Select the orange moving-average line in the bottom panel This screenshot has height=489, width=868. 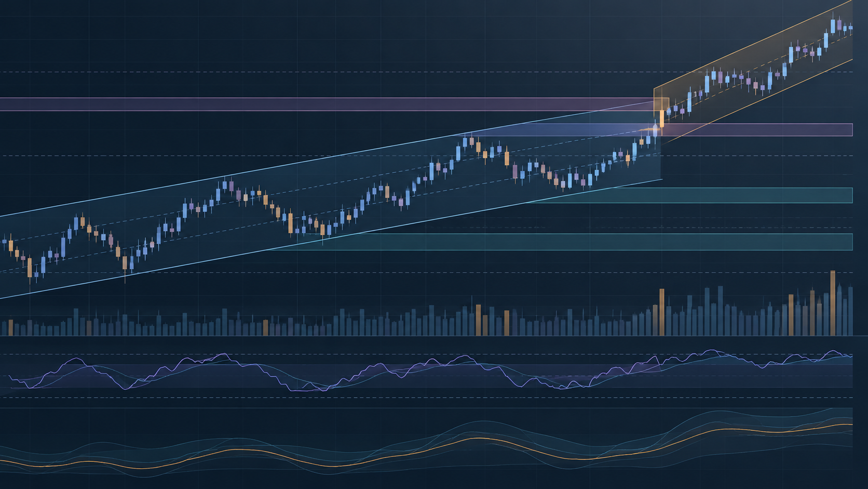click(426, 447)
